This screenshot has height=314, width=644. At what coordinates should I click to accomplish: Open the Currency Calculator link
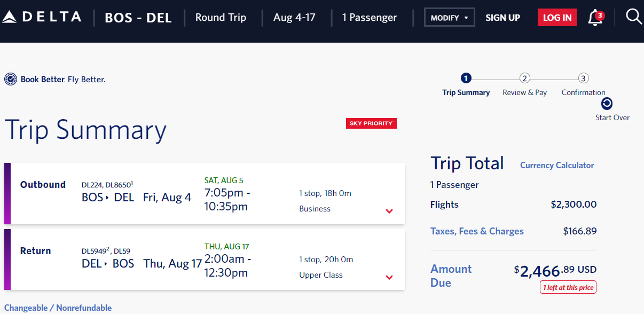[x=557, y=166]
